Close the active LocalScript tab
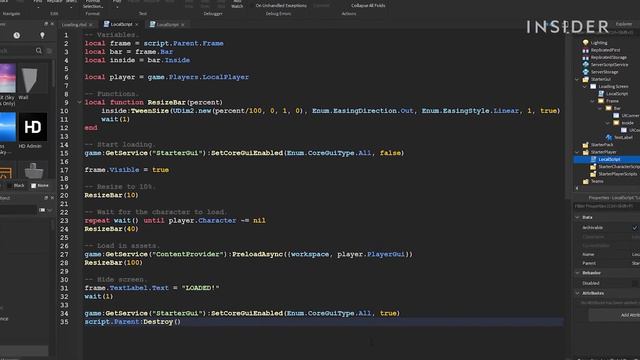640x360 pixels. (x=137, y=24)
